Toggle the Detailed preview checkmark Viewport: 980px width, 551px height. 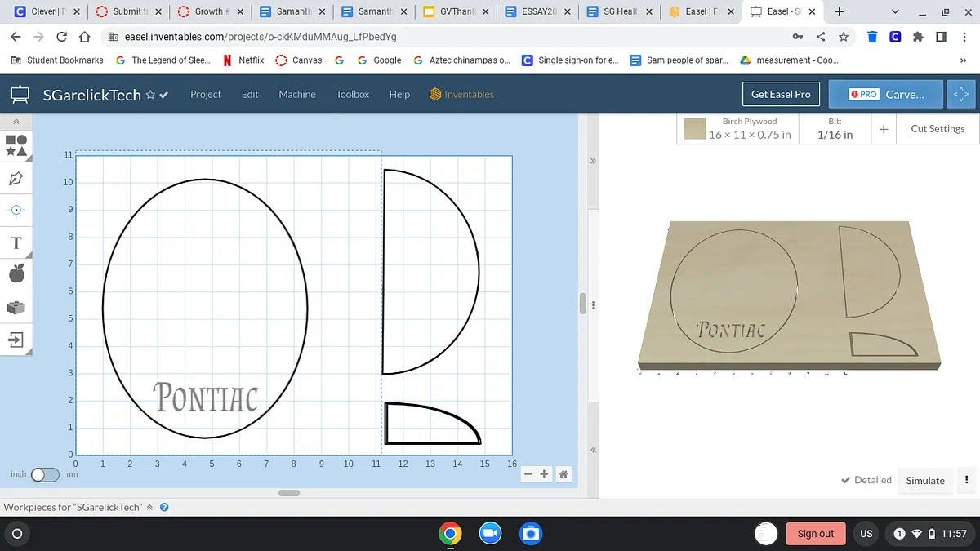(866, 480)
